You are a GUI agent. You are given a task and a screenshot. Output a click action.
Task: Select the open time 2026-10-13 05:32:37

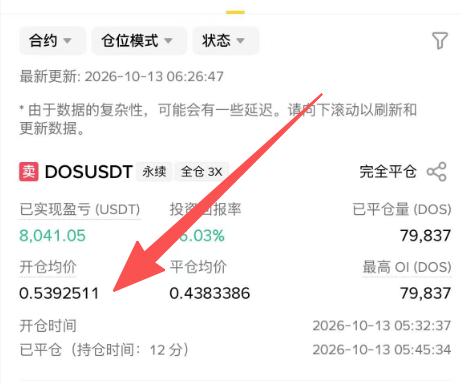(x=382, y=326)
